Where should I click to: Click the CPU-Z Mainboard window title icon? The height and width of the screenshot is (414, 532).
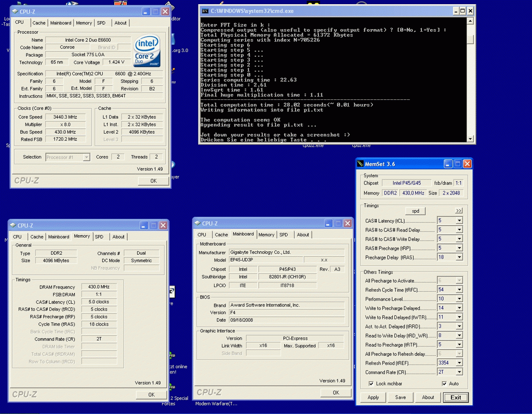197,223
